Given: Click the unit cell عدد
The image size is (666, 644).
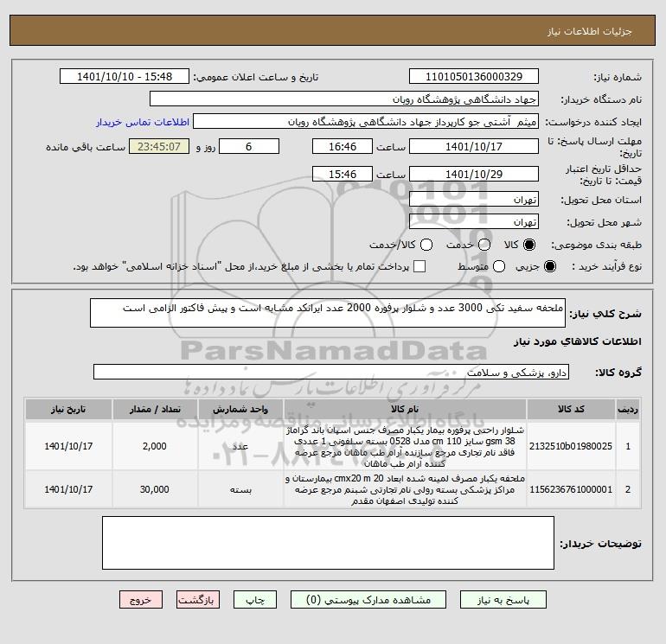Looking at the screenshot, I should (x=240, y=446).
